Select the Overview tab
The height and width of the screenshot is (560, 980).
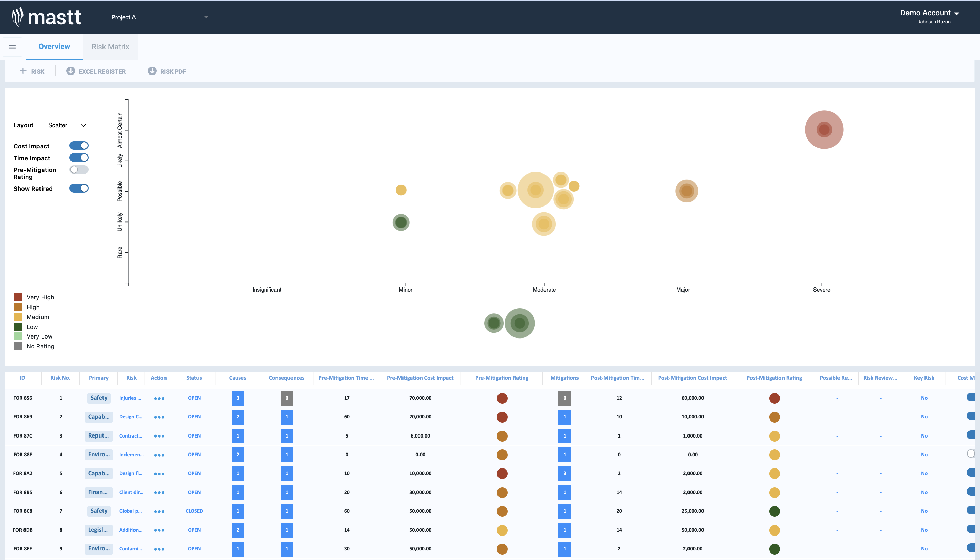click(x=54, y=47)
